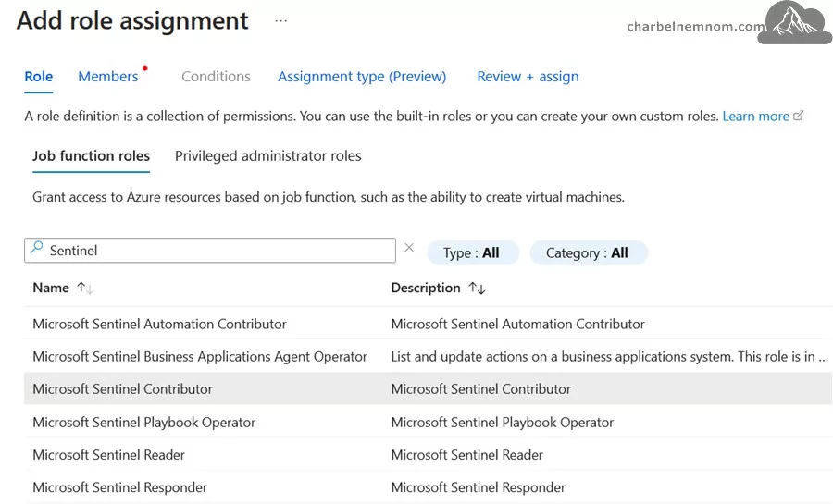Open the Conditions tab
Viewport: 833px width, 504px height.
(x=216, y=77)
